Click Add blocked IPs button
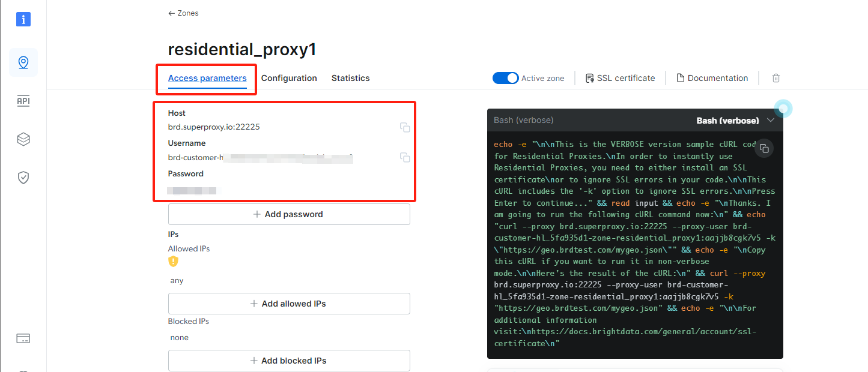Image resolution: width=868 pixels, height=372 pixels. (x=289, y=361)
